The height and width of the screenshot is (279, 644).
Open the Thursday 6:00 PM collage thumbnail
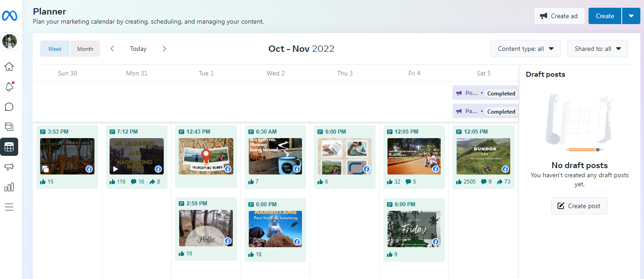(345, 156)
